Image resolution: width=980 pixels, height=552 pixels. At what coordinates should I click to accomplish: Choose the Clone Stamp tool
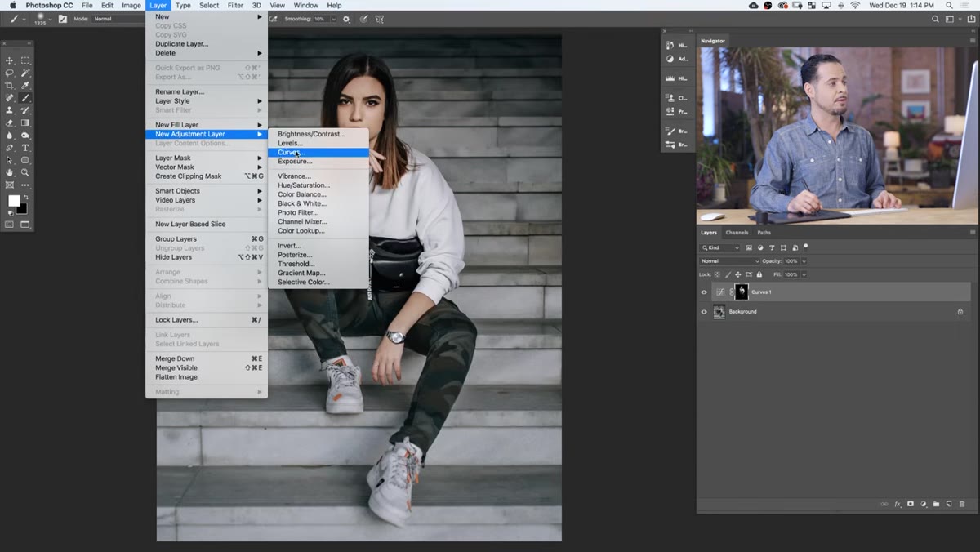coord(10,110)
